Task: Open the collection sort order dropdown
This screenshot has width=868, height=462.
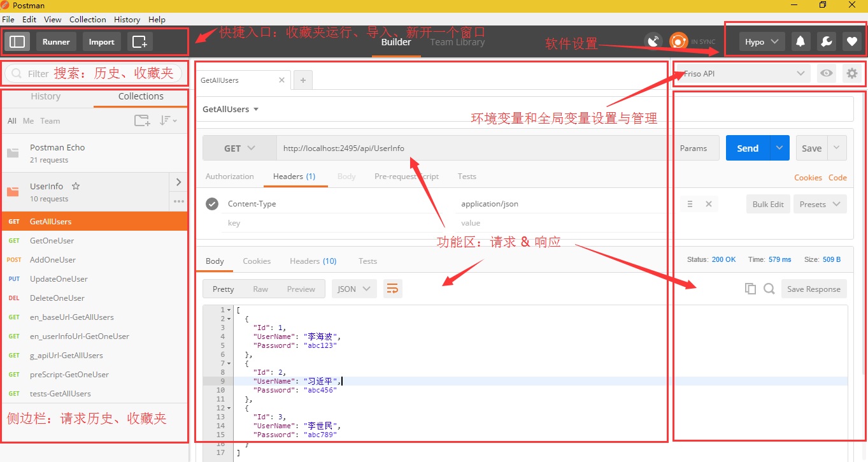Action: click(168, 120)
